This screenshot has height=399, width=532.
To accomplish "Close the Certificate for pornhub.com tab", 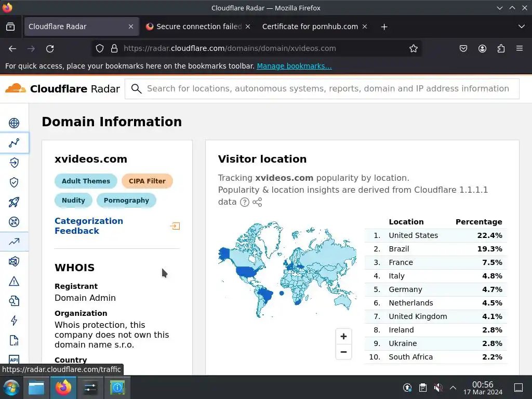I will click(365, 26).
